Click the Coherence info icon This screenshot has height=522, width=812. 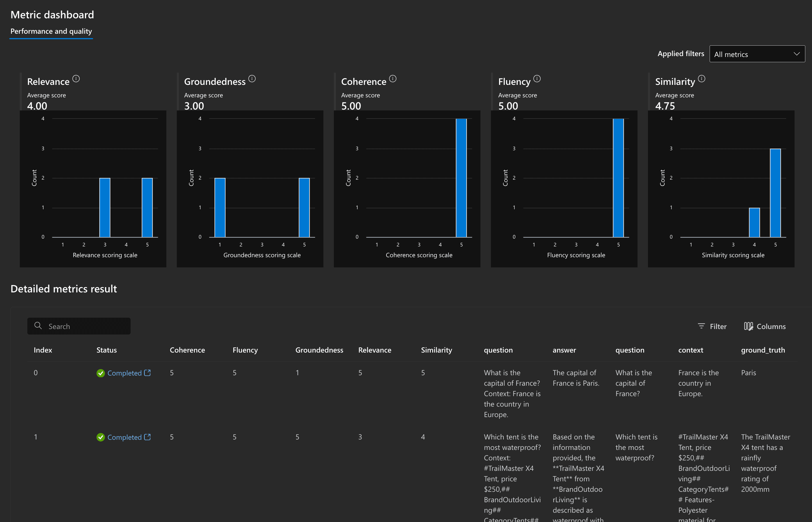(392, 79)
